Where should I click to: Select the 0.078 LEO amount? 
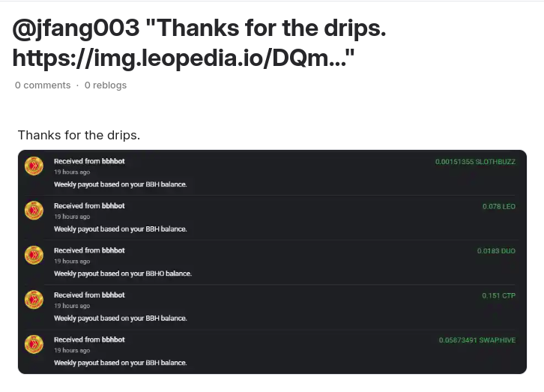[x=499, y=206]
